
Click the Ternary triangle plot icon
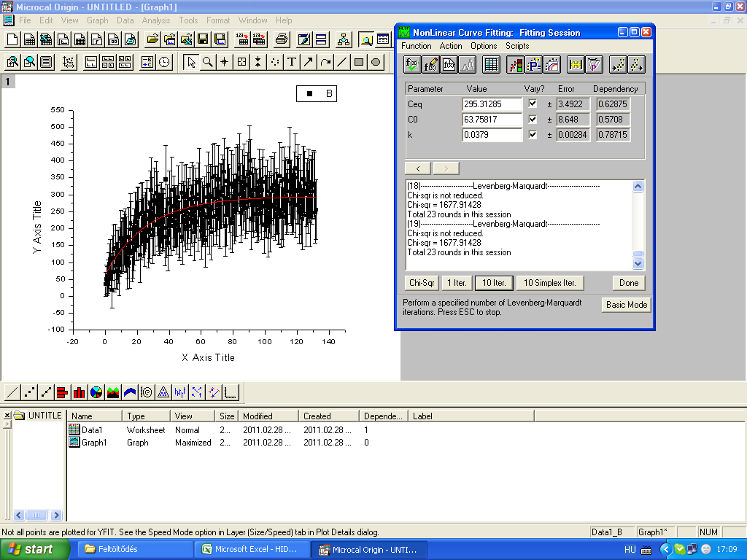pyautogui.click(x=163, y=392)
